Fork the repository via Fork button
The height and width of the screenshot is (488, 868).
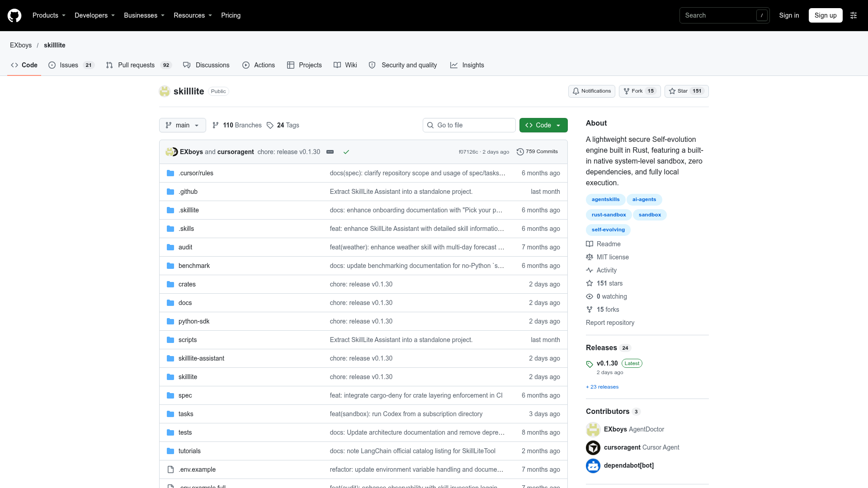[640, 91]
